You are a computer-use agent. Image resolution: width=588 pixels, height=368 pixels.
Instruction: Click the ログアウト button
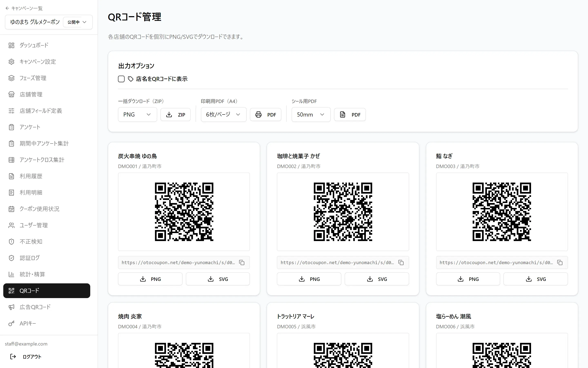coord(26,357)
